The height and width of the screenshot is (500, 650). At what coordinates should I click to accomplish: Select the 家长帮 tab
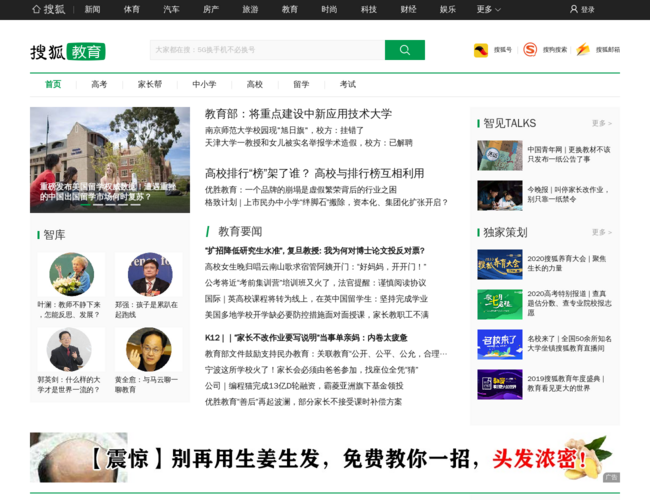tap(150, 84)
